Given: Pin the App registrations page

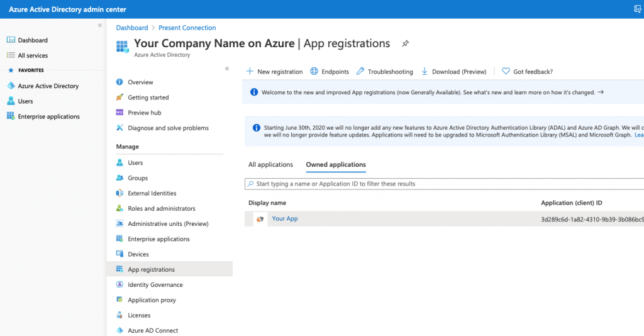Looking at the screenshot, I should (x=406, y=43).
